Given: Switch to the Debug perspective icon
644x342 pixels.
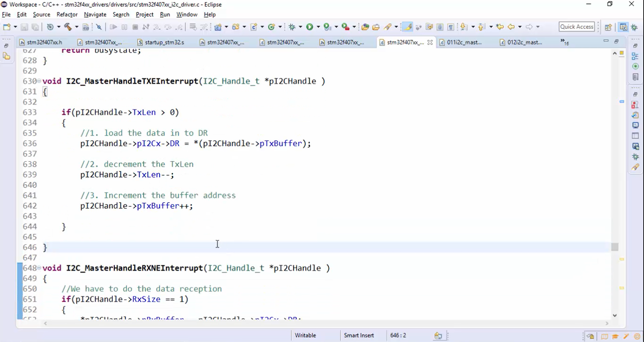Looking at the screenshot, I should (635, 27).
